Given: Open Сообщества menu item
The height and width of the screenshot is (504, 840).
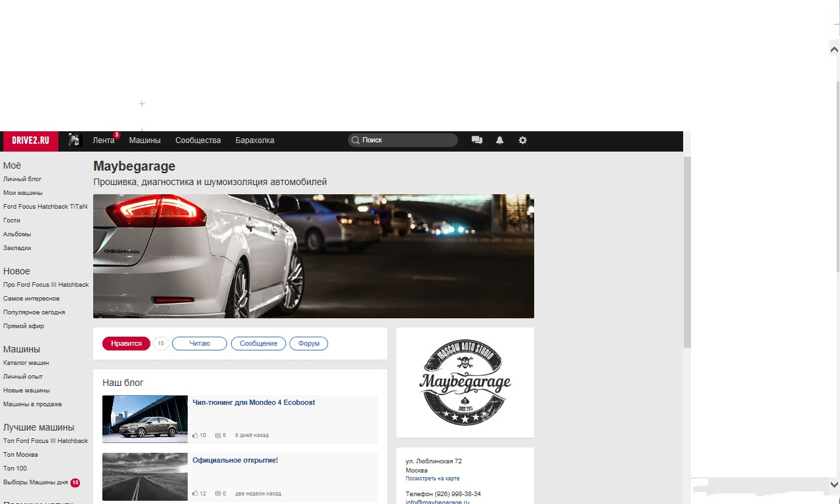Looking at the screenshot, I should pos(198,140).
